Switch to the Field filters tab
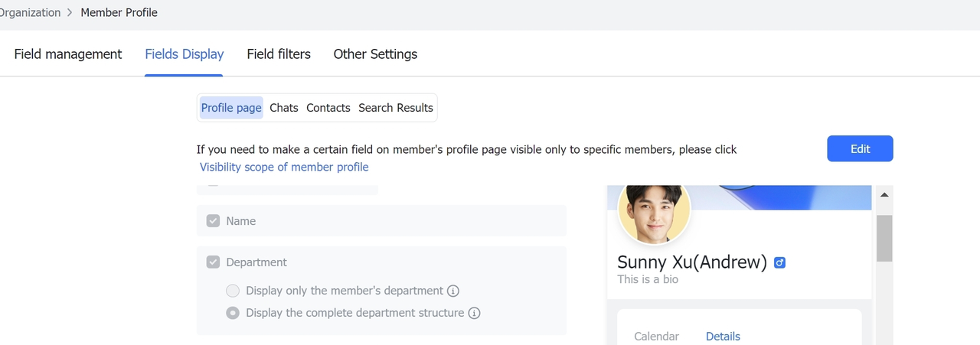The image size is (980, 345). (x=279, y=54)
